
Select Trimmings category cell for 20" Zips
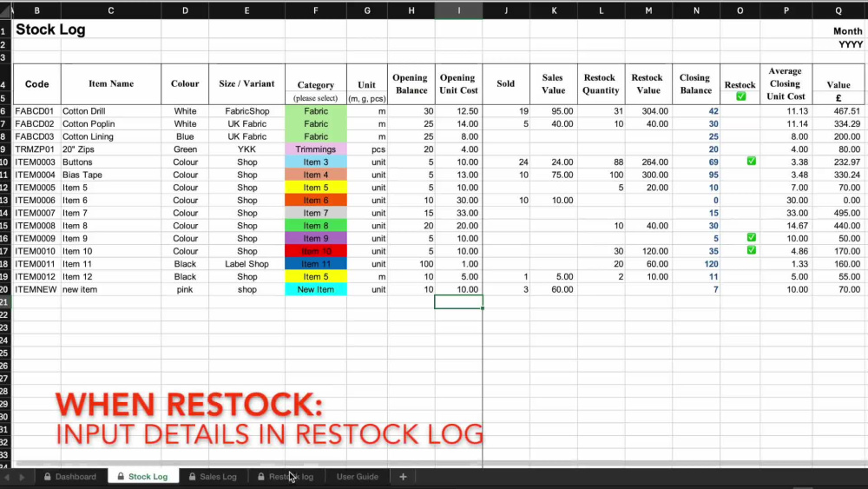[316, 149]
